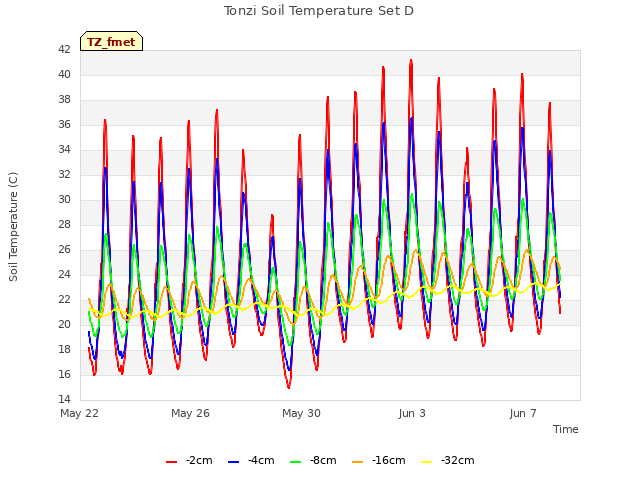Click the 42 y-axis tick label

64,49
